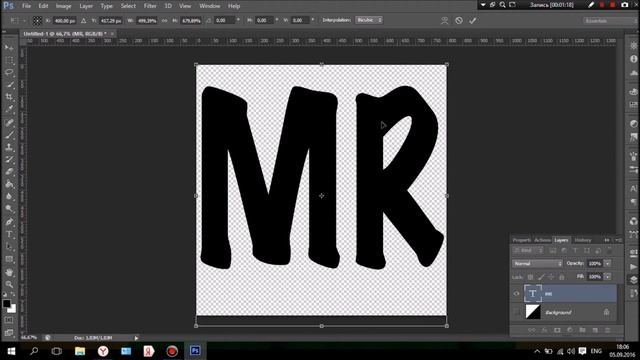640x360 pixels.
Task: Select the Lasso tool
Action: click(x=9, y=73)
